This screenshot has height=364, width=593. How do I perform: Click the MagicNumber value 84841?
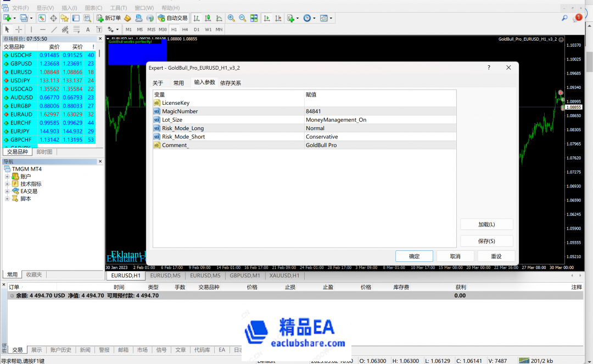(x=313, y=111)
